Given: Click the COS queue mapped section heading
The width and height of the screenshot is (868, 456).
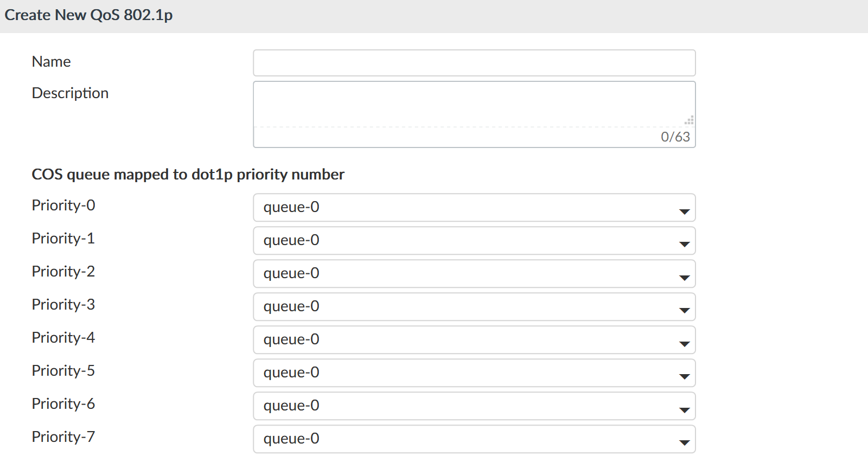Looking at the screenshot, I should click(188, 175).
